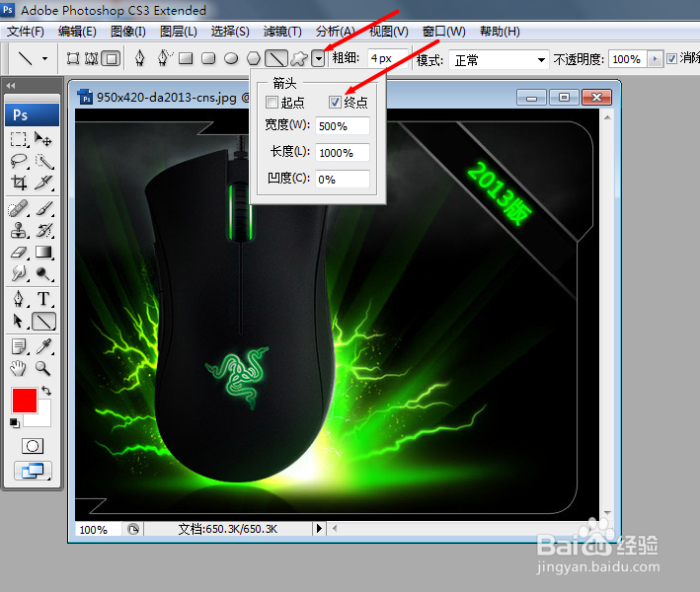Select the Healing Brush tool
Image resolution: width=700 pixels, height=592 pixels.
point(19,209)
